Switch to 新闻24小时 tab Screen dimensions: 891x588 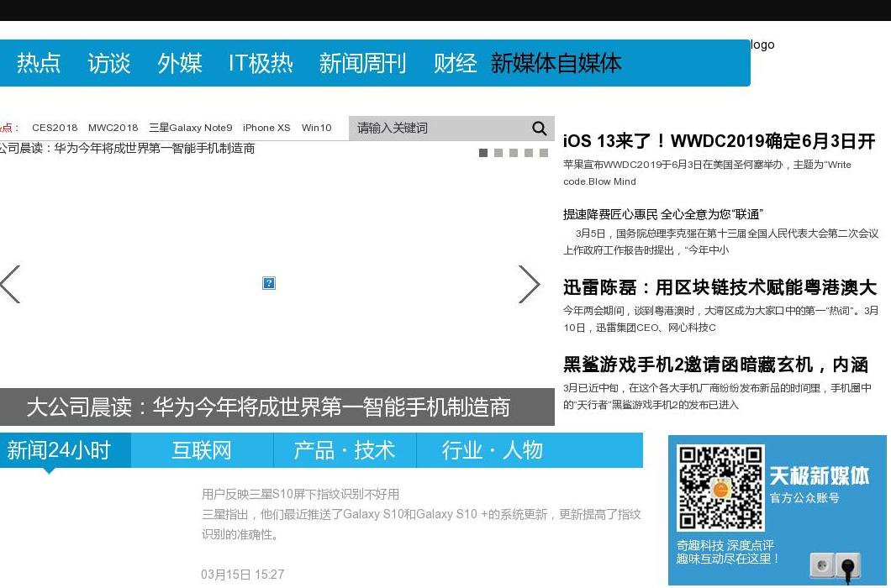pos(66,450)
